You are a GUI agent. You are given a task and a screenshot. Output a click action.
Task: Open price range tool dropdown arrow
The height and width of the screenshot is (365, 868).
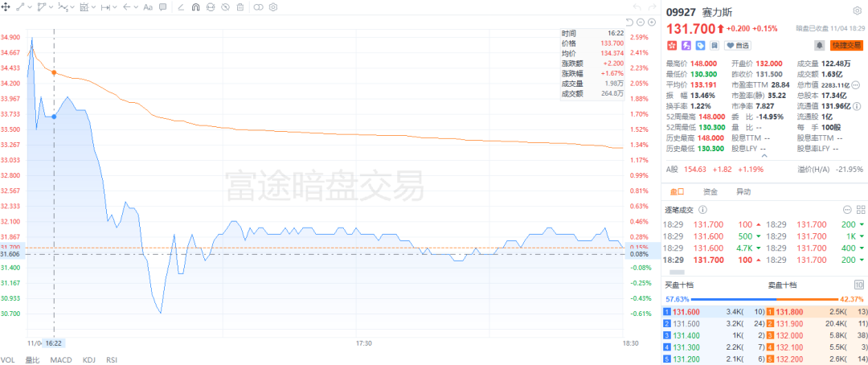click(115, 7)
